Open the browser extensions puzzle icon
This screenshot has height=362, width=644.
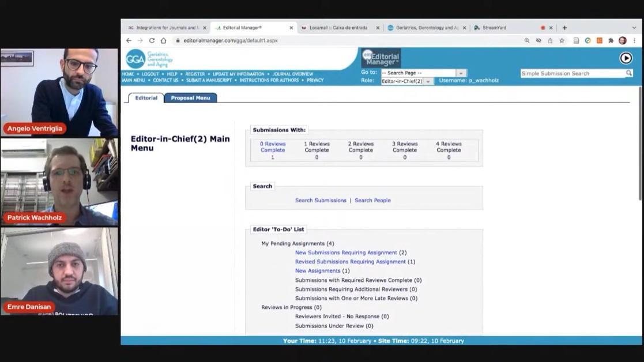(611, 41)
